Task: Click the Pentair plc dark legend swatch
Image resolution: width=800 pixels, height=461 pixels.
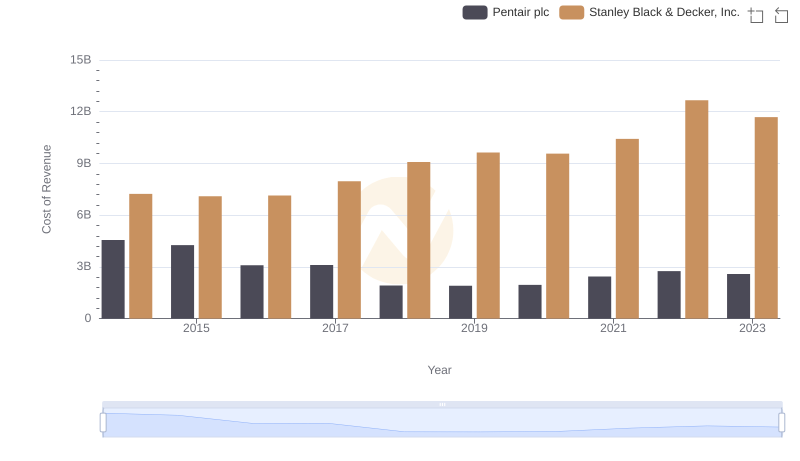Action: [475, 12]
